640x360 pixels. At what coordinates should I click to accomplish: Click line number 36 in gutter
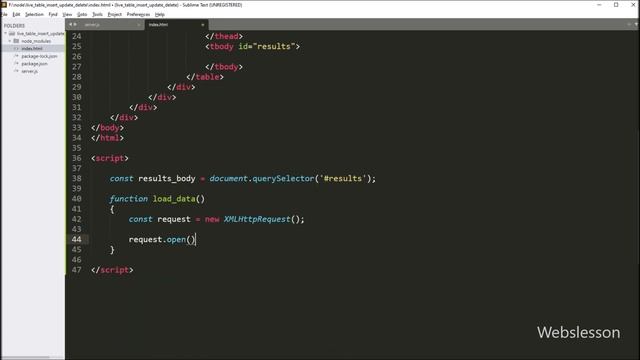(x=77, y=158)
